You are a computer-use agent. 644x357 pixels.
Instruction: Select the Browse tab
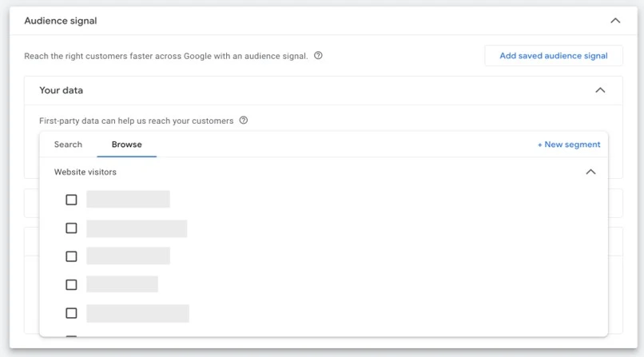(x=126, y=145)
